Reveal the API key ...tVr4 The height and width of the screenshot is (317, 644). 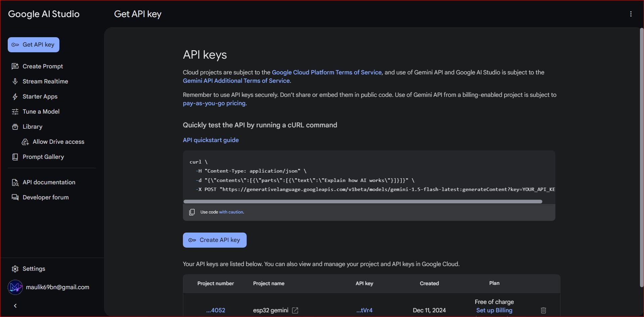tap(364, 310)
